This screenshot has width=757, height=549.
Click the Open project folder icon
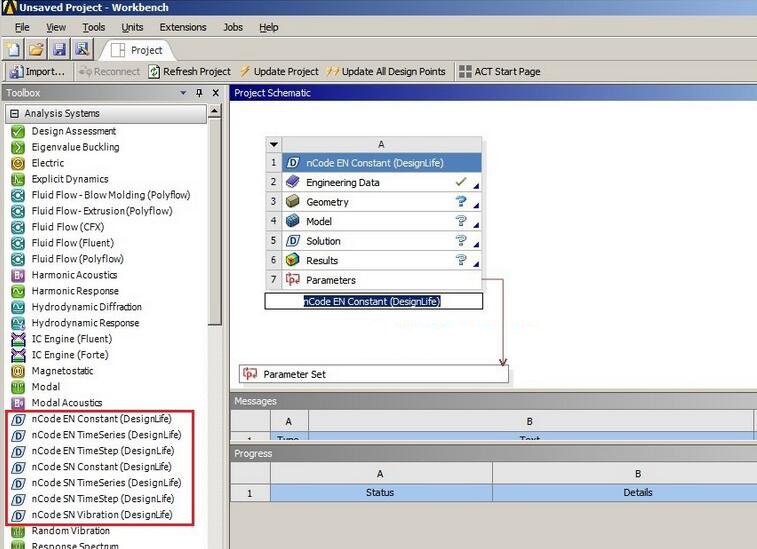[x=36, y=49]
